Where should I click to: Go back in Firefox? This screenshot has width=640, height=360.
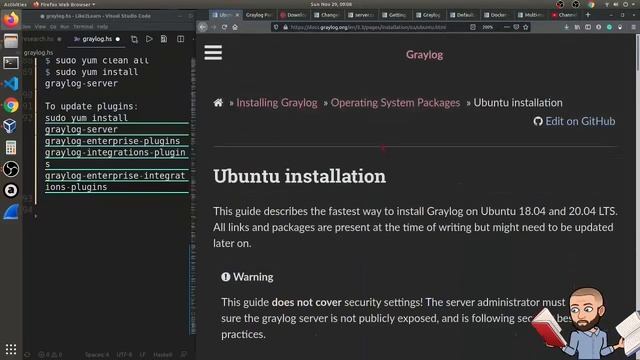[203, 27]
